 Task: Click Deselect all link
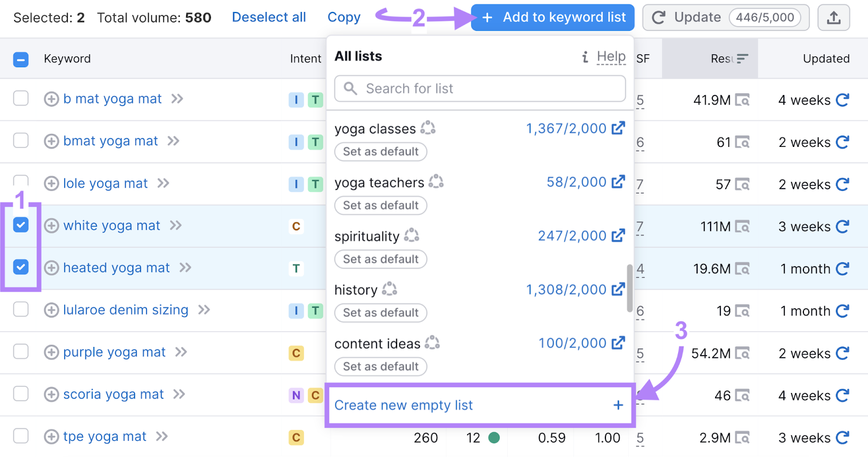point(269,17)
